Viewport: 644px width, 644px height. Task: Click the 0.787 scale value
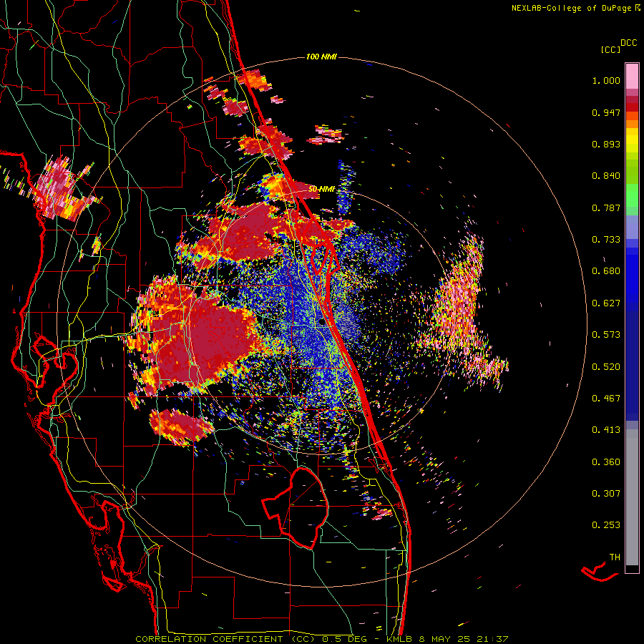click(606, 208)
